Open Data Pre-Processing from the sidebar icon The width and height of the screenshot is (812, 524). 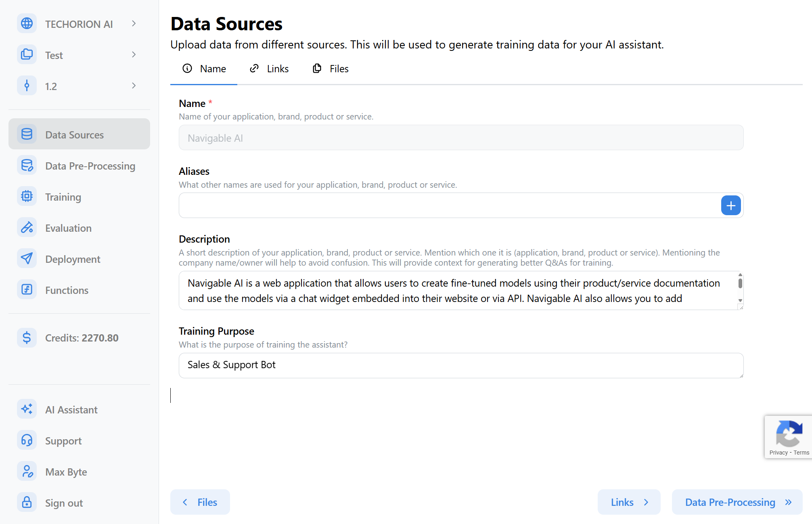[27, 166]
